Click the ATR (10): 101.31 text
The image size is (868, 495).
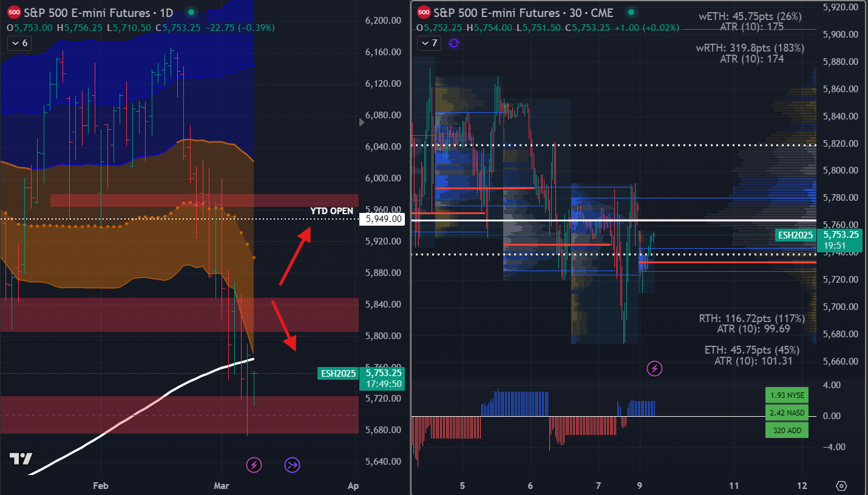click(x=754, y=362)
